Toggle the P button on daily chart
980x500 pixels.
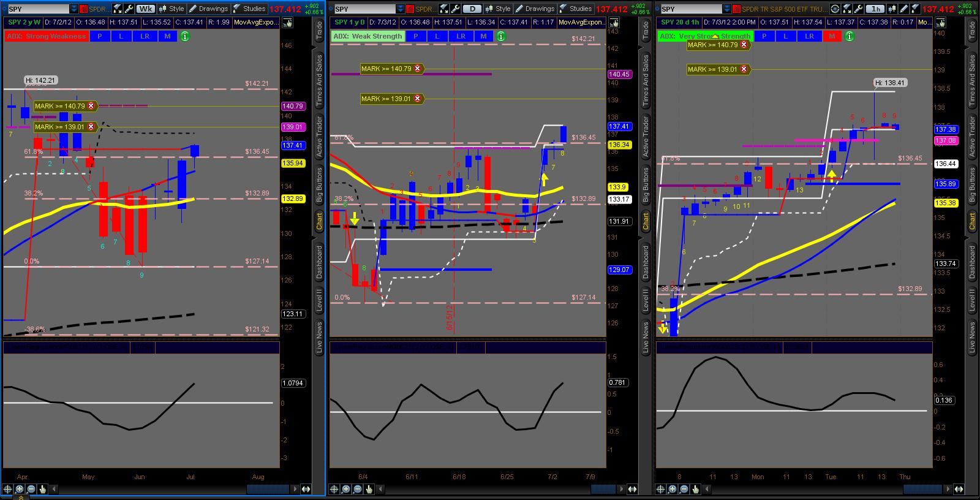coord(415,36)
